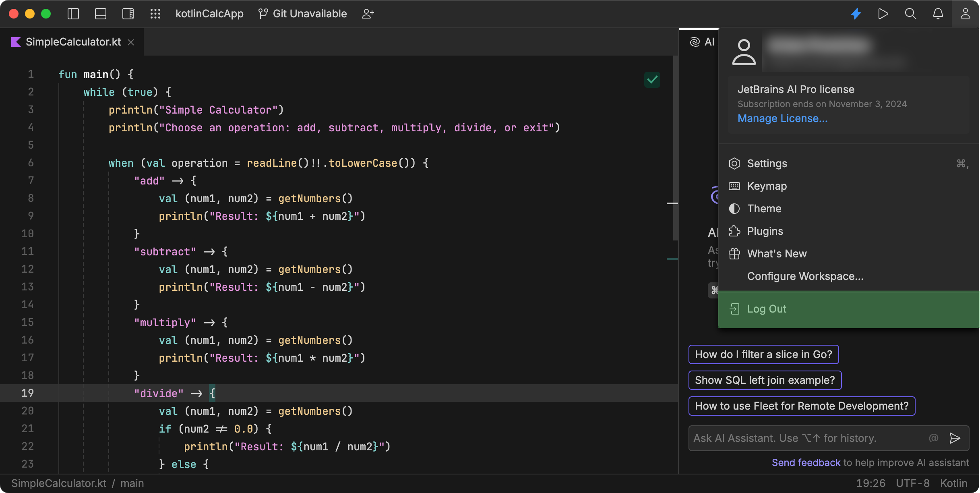Click the Manage License link
Screen dimensions: 980x493
pyautogui.click(x=782, y=118)
